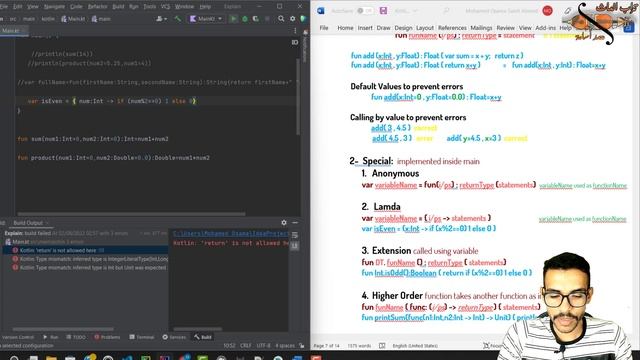Switch to Word Draw ribbon tab
The image size is (640, 360).
click(383, 28)
